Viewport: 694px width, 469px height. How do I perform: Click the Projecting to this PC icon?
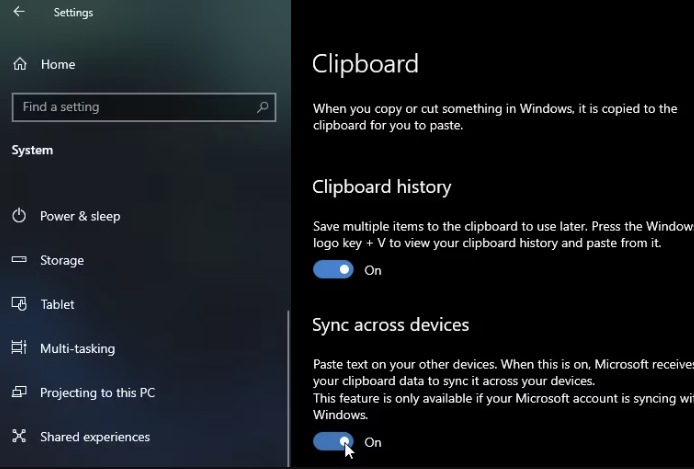(x=19, y=392)
